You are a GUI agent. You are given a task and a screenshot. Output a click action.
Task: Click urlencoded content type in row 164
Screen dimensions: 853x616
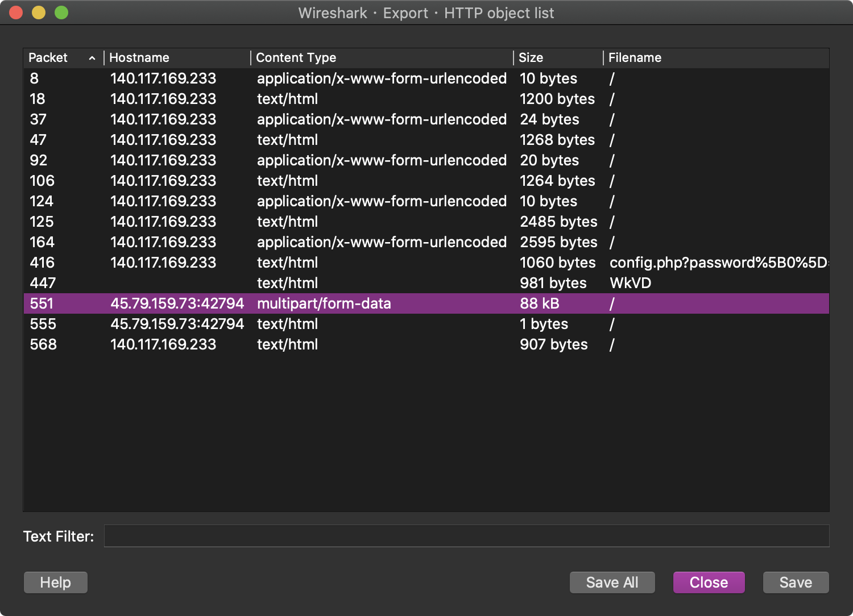point(382,242)
